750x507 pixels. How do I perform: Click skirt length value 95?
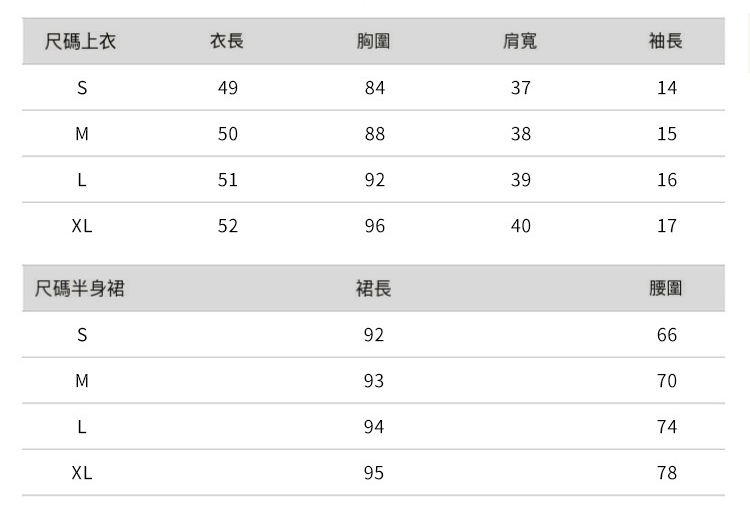pyautogui.click(x=374, y=473)
